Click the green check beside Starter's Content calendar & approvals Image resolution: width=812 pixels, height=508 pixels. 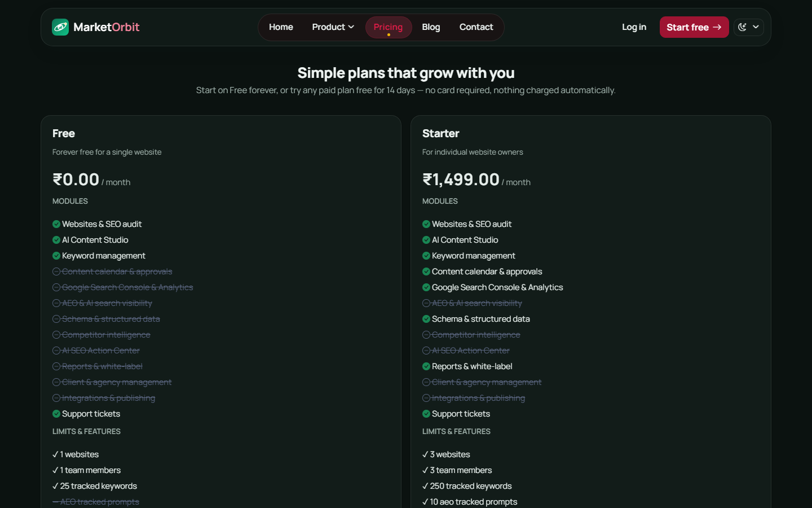coord(426,271)
